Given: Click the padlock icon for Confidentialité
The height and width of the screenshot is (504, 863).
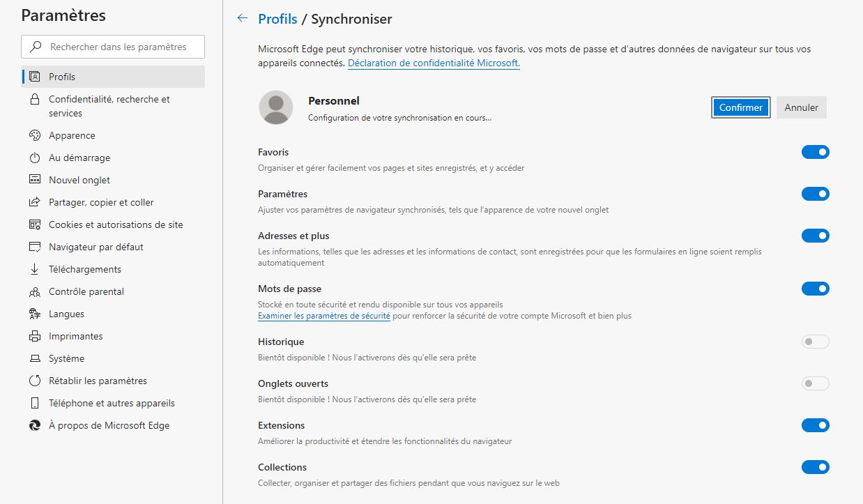Looking at the screenshot, I should (35, 100).
